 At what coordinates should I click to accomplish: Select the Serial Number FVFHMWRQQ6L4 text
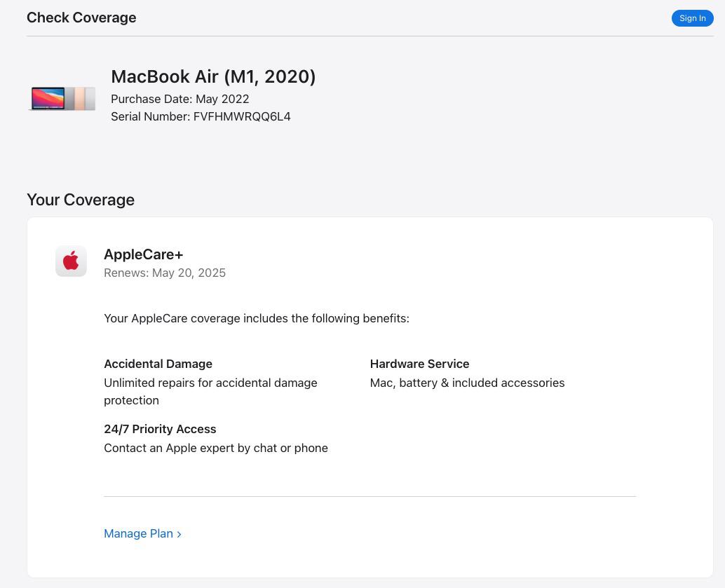(201, 116)
